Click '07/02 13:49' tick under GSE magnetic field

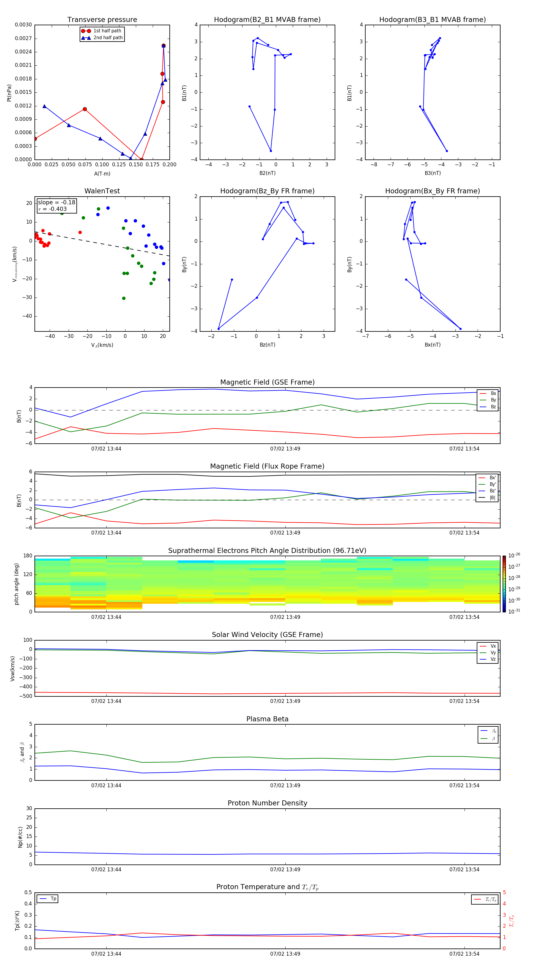pos(285,449)
